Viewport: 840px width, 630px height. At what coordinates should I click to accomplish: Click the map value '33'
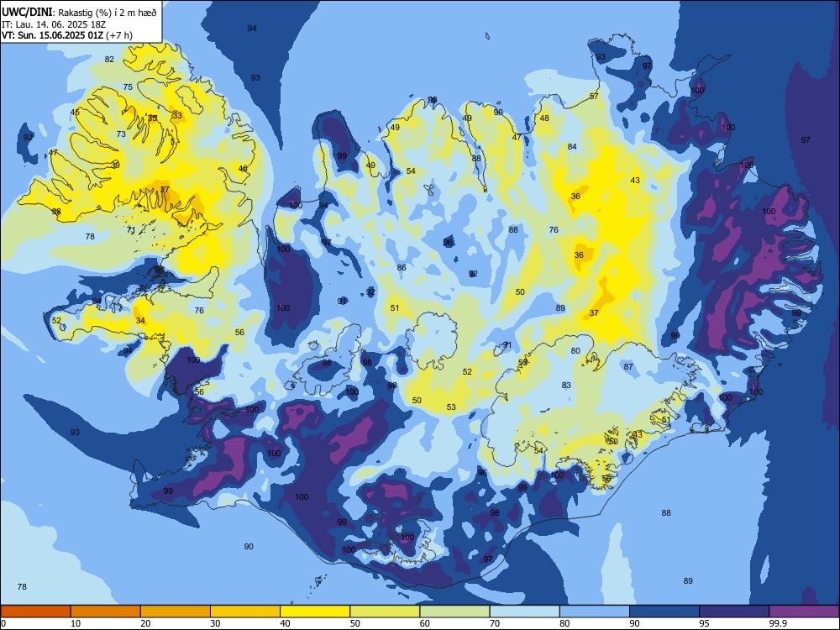(177, 115)
